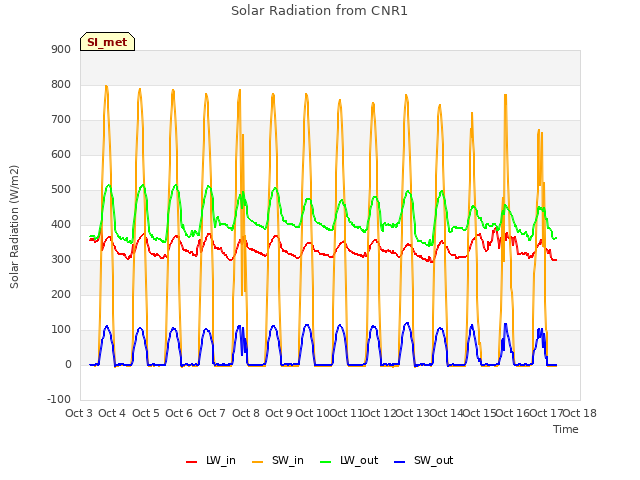Click the 0 y-axis tick label

click(68, 364)
